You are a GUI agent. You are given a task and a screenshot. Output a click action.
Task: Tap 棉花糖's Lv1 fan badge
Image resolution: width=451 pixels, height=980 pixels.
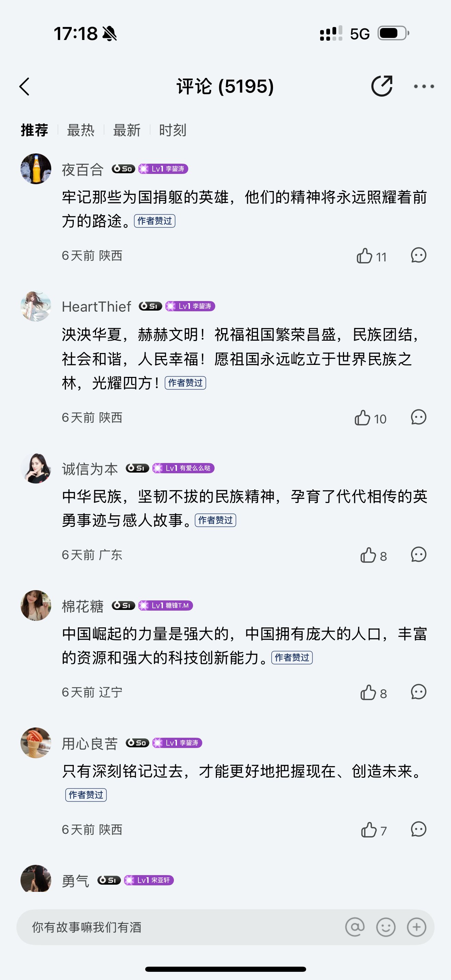(165, 605)
